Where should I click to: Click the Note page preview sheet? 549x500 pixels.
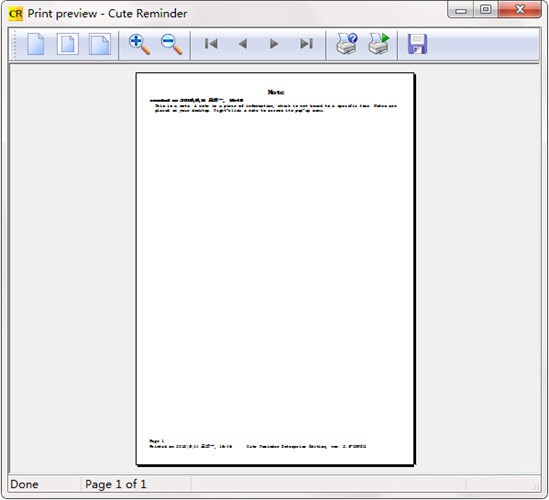pyautogui.click(x=275, y=269)
